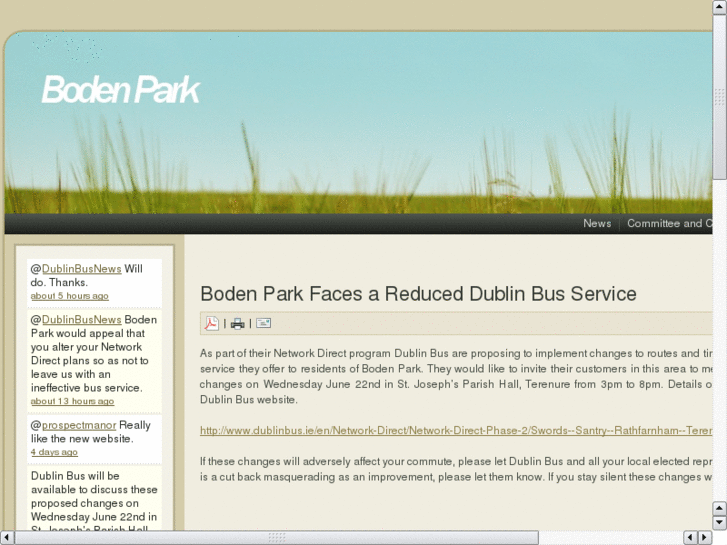Click the printer icon under the article title
The width and height of the screenshot is (727, 545).
click(x=237, y=324)
